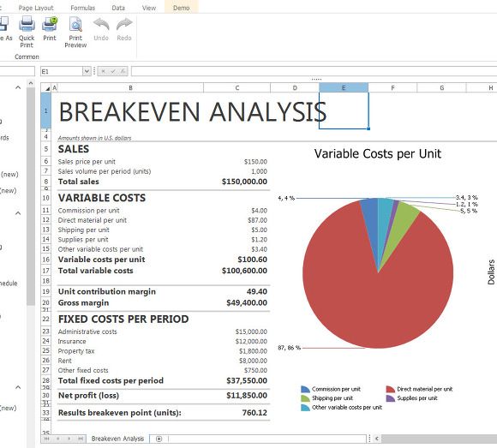Viewport: 497px width, 448px height.
Task: Click the $87.00 direct material value
Action: [x=257, y=220]
